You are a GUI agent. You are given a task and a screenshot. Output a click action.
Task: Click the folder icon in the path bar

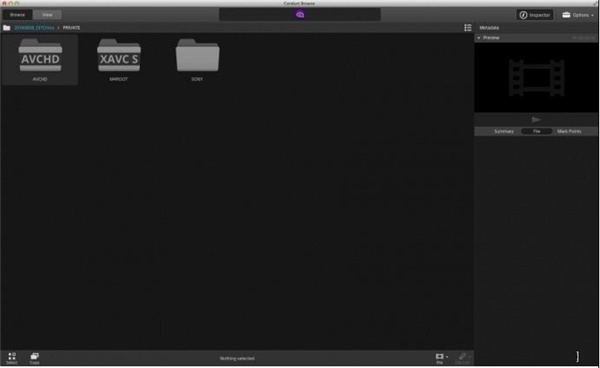click(7, 28)
